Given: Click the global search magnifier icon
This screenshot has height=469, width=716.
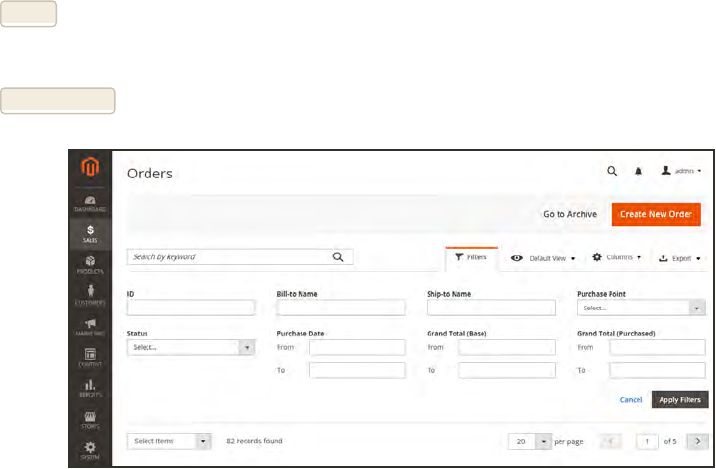Looking at the screenshot, I should pos(612,171).
